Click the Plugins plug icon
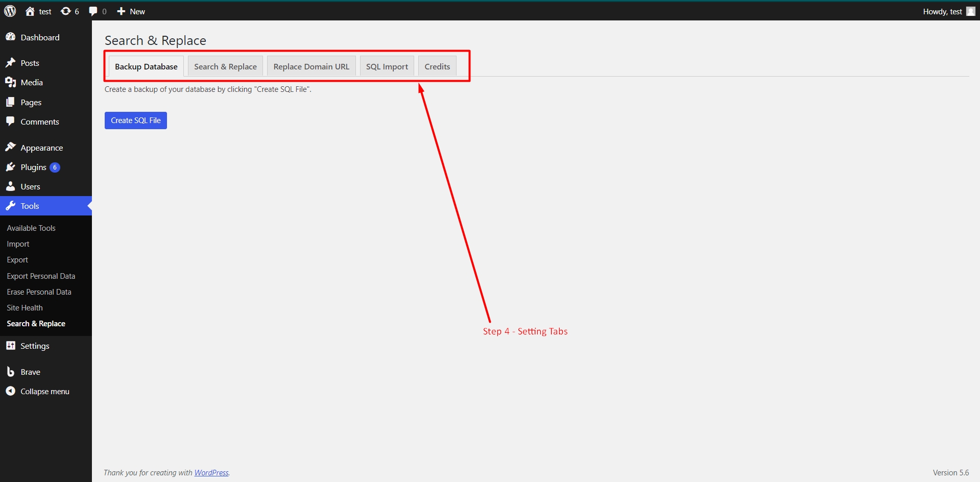Screen dimensions: 980x482 [10, 167]
